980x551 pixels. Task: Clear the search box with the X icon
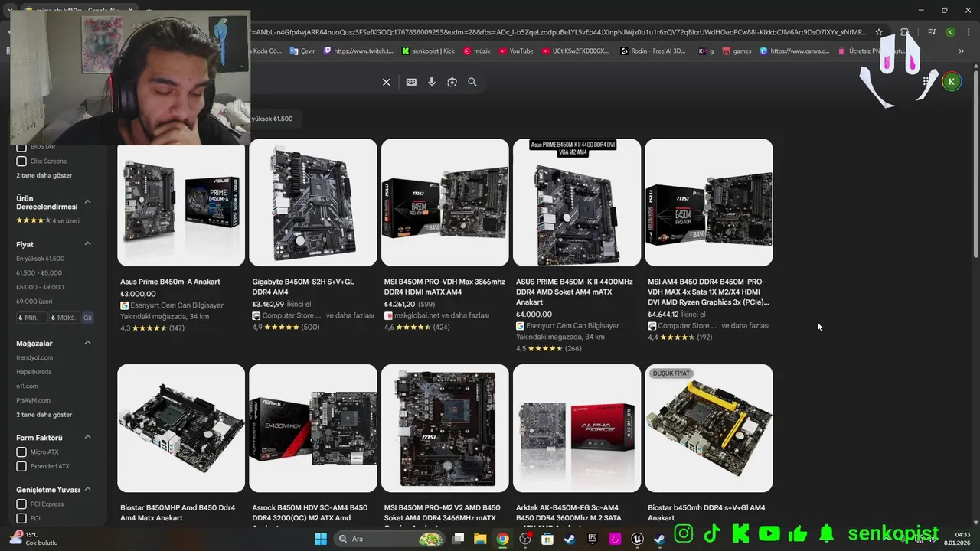(386, 82)
